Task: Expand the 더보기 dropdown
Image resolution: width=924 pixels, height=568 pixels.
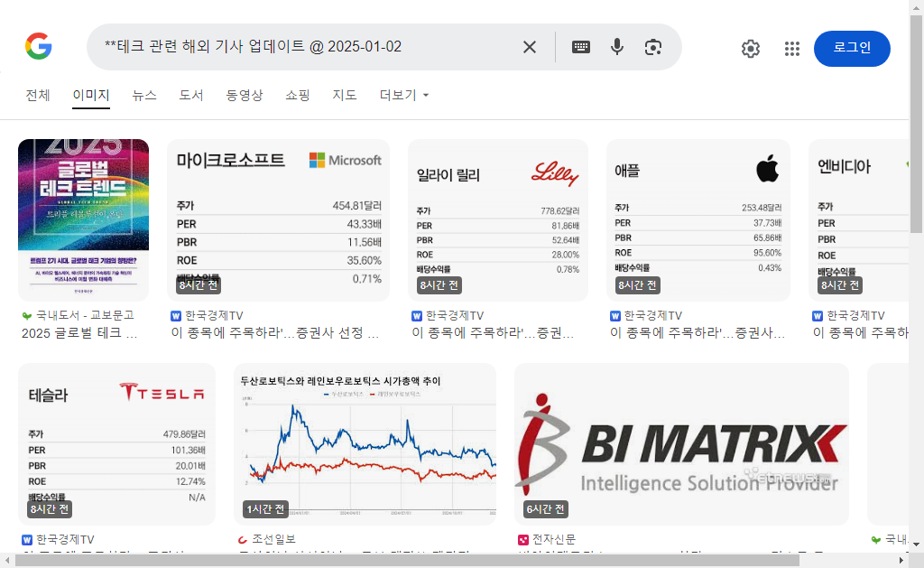Action: (x=403, y=95)
